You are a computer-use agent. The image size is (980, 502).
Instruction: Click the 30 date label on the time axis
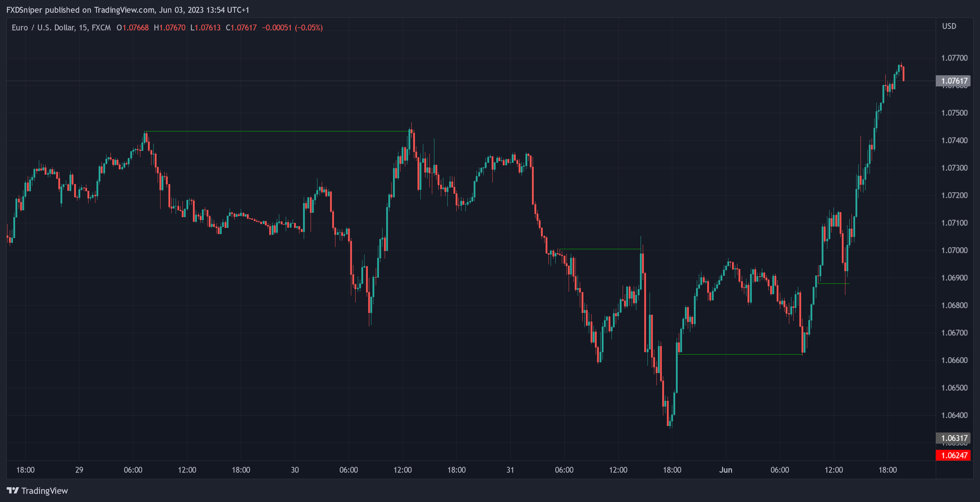coord(295,470)
